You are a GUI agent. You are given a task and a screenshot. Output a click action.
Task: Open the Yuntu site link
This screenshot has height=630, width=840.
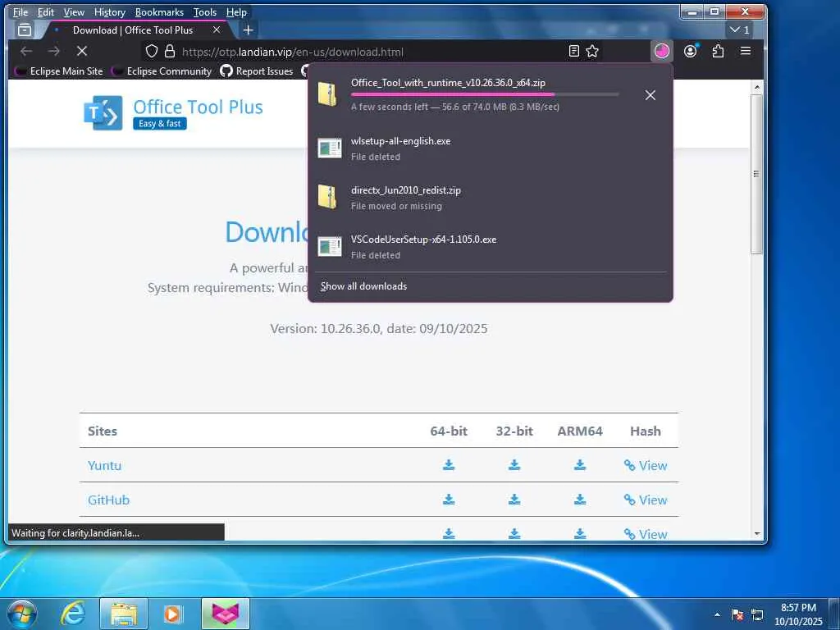tap(104, 466)
